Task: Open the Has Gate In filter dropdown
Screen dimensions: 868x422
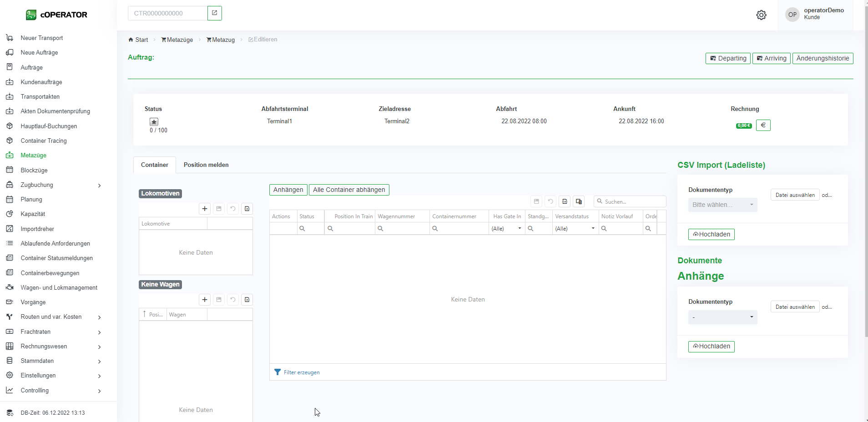Action: click(506, 229)
